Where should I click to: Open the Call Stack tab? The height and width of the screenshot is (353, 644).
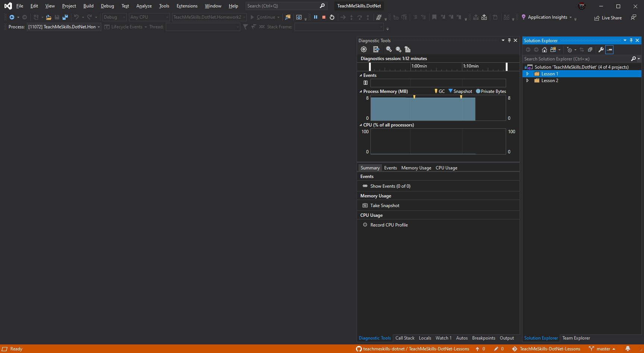(405, 338)
